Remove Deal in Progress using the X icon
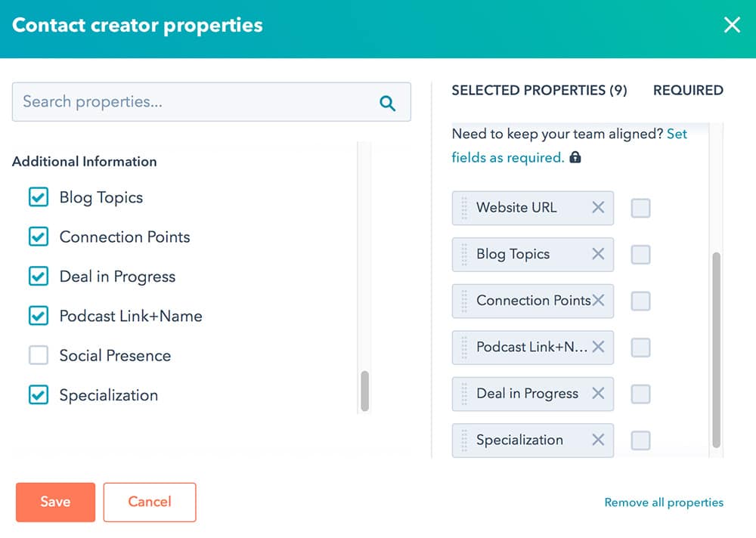Image resolution: width=756 pixels, height=538 pixels. (598, 394)
